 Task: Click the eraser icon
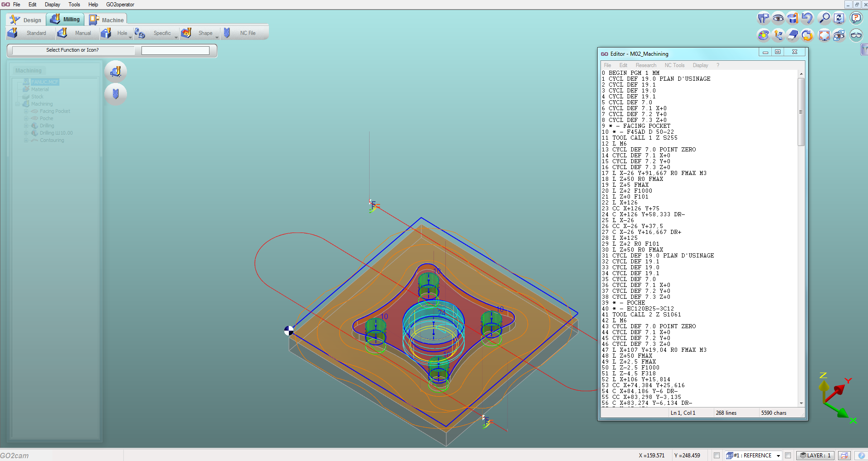(x=793, y=35)
